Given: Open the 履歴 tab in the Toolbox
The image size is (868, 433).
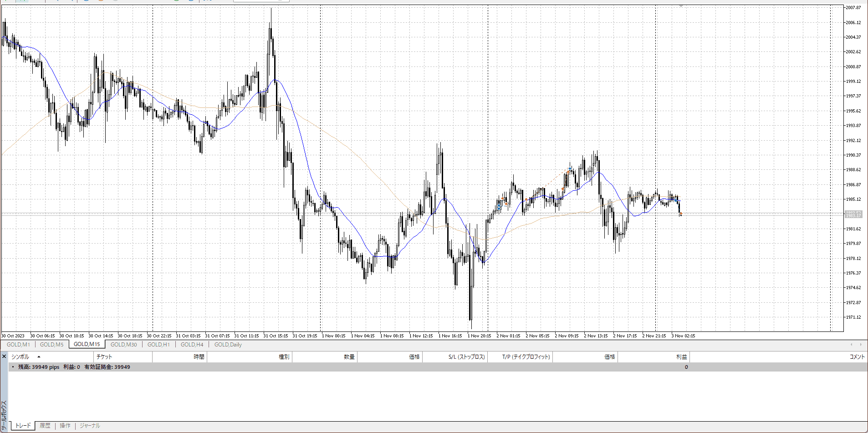Looking at the screenshot, I should pos(45,426).
